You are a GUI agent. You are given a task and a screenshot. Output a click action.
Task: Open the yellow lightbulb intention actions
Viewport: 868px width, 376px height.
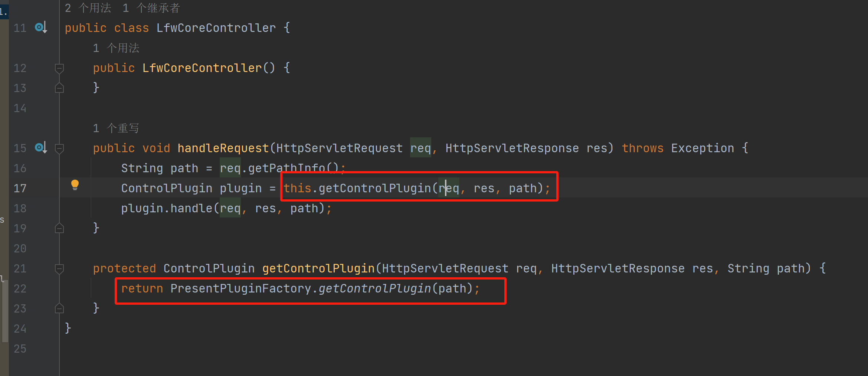75,185
